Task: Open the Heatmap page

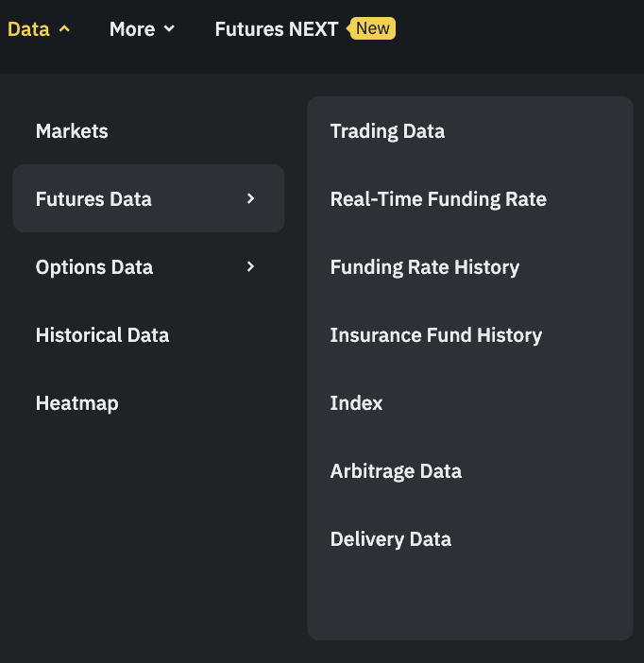Action: pyautogui.click(x=76, y=403)
